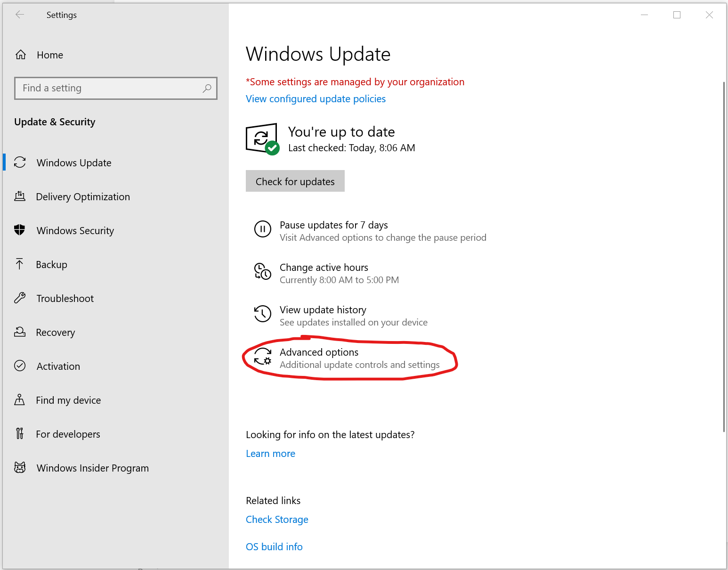Pause updates for 7 days

(x=370, y=231)
